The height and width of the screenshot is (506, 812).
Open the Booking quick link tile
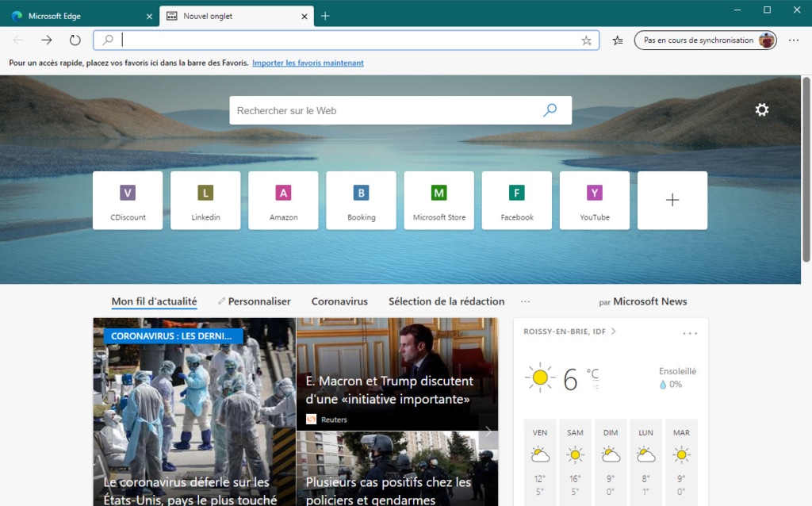tap(361, 201)
